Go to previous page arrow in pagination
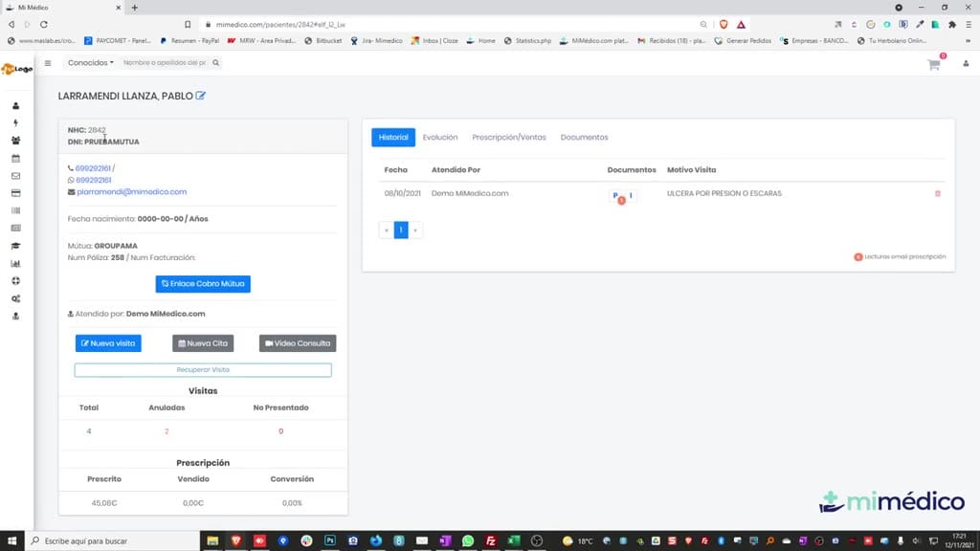Viewport: 980px width, 551px height. pos(387,230)
